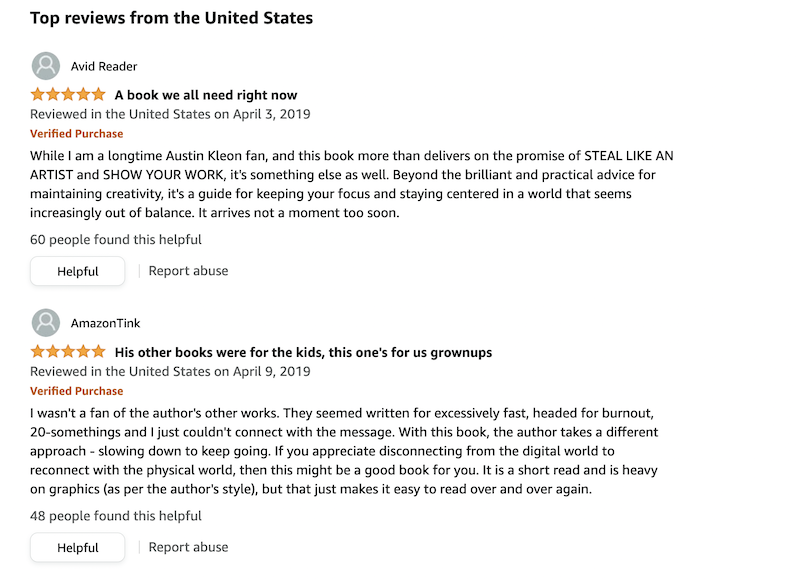Report abuse on Avid Reader's review
The height and width of the screenshot is (579, 800).
188,271
